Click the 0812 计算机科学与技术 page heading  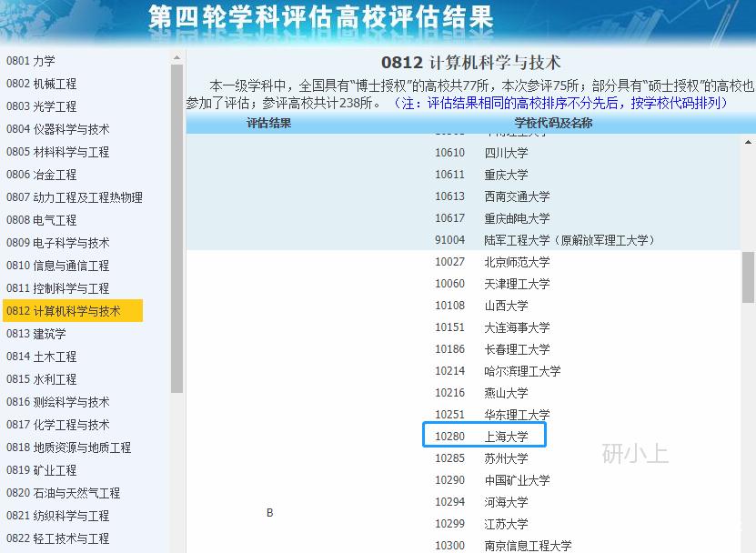pos(470,63)
